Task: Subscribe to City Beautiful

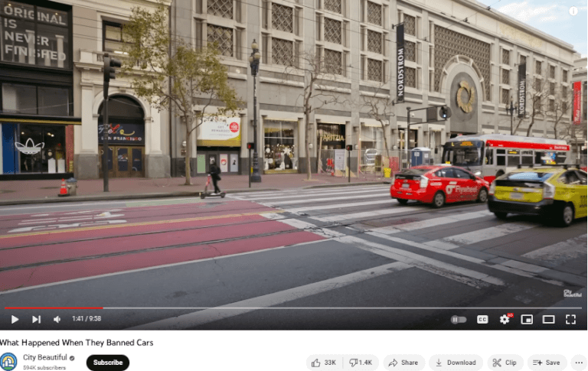Action: [108, 363]
